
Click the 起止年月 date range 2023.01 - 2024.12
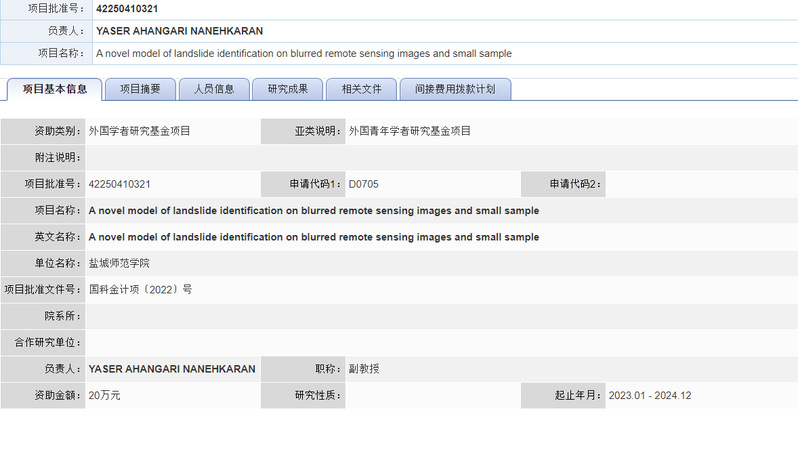[650, 395]
